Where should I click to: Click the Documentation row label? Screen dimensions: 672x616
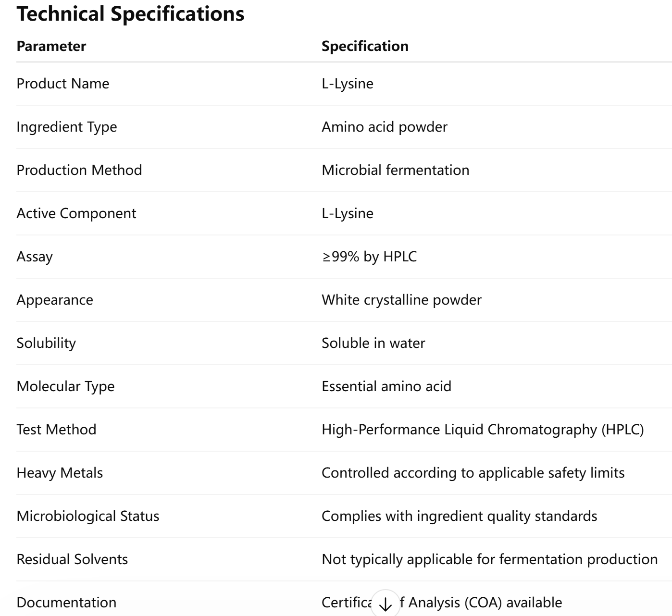pos(66,603)
